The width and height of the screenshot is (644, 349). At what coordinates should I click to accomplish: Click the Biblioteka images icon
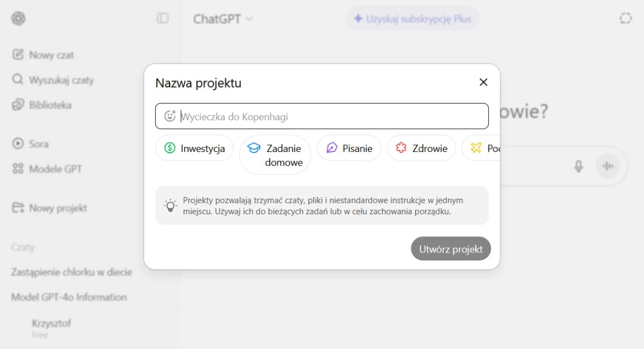(x=18, y=105)
